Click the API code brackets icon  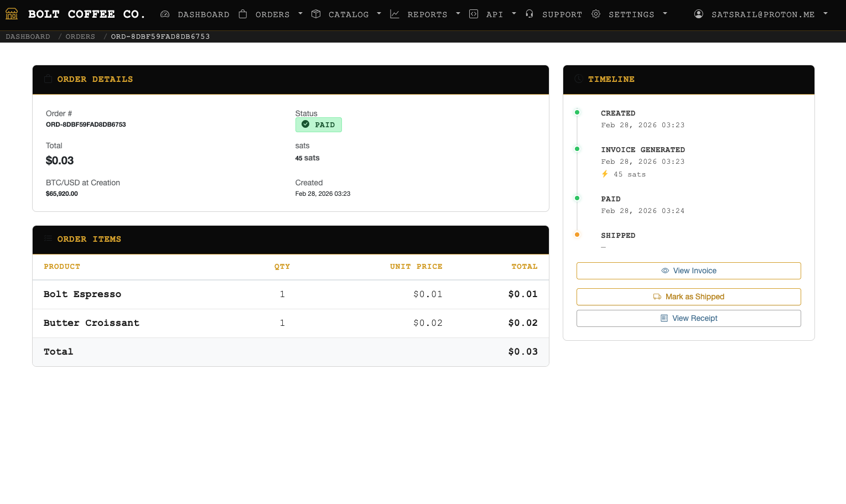pos(474,14)
